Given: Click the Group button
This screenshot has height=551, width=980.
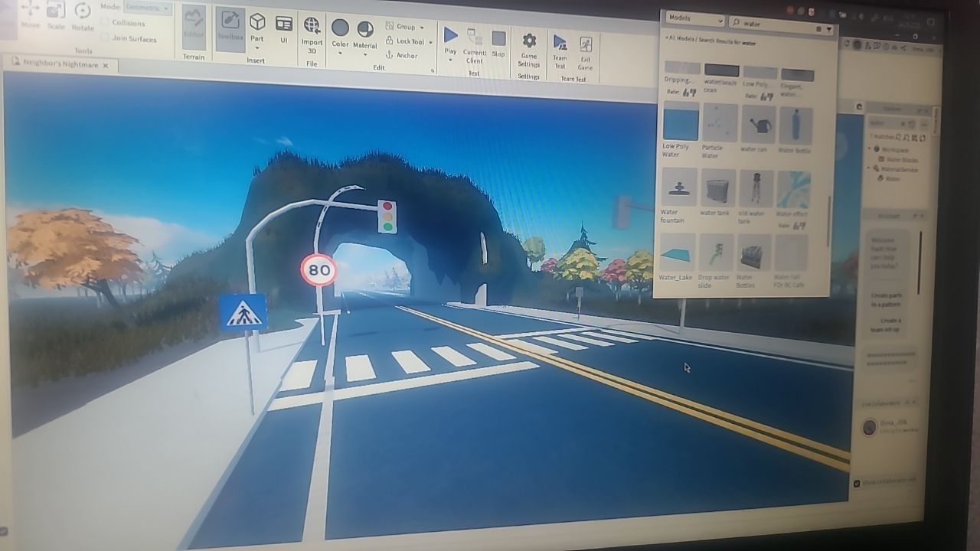Looking at the screenshot, I should click(x=400, y=27).
